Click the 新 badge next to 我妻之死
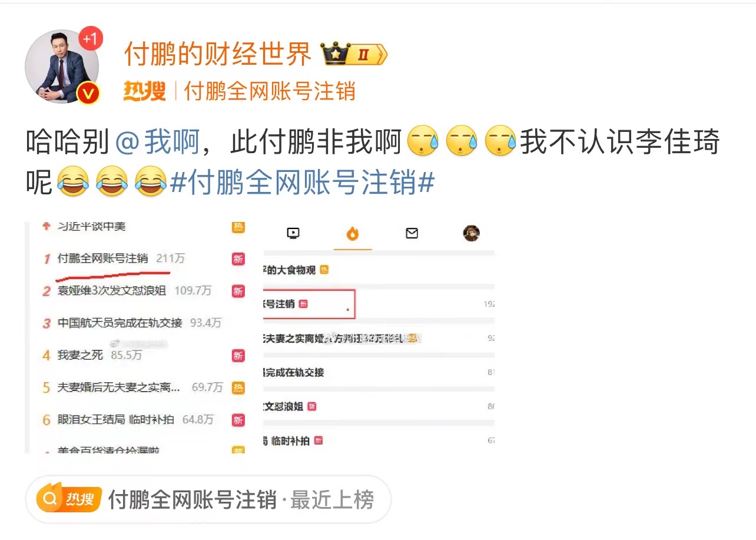Image resolution: width=756 pixels, height=540 pixels. click(238, 355)
